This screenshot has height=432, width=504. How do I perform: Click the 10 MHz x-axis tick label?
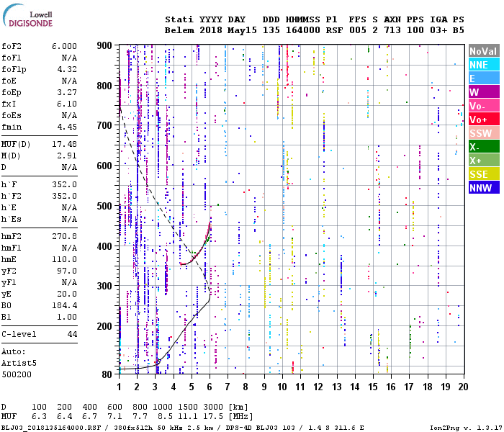click(x=282, y=387)
